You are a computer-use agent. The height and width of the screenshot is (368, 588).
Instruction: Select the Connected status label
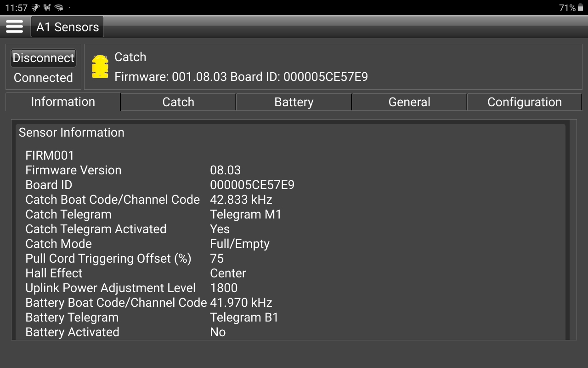tap(43, 78)
